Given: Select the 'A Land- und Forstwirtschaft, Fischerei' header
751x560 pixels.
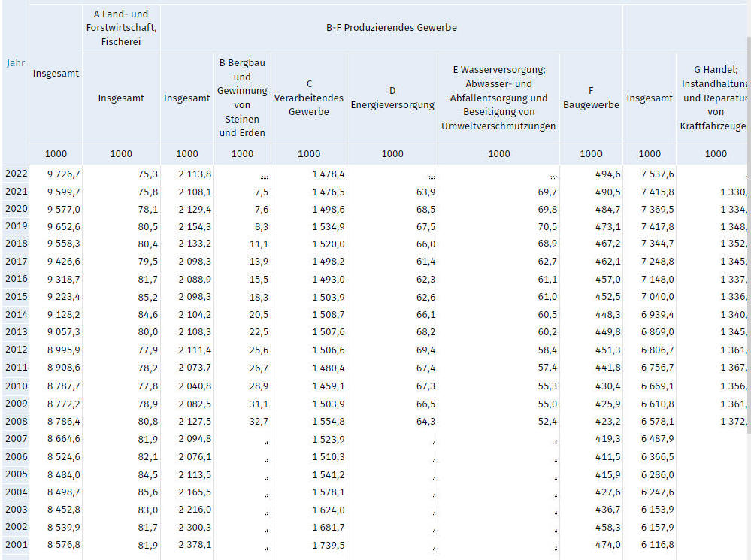Looking at the screenshot, I should [121, 28].
